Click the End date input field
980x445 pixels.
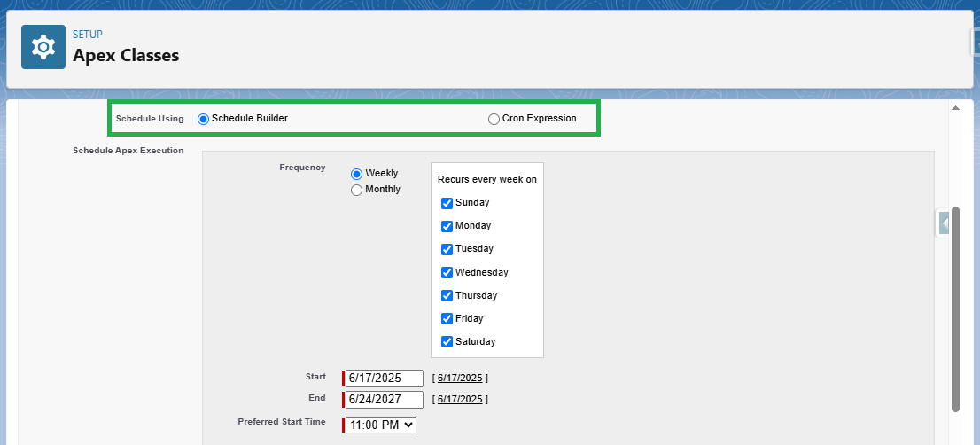point(385,400)
